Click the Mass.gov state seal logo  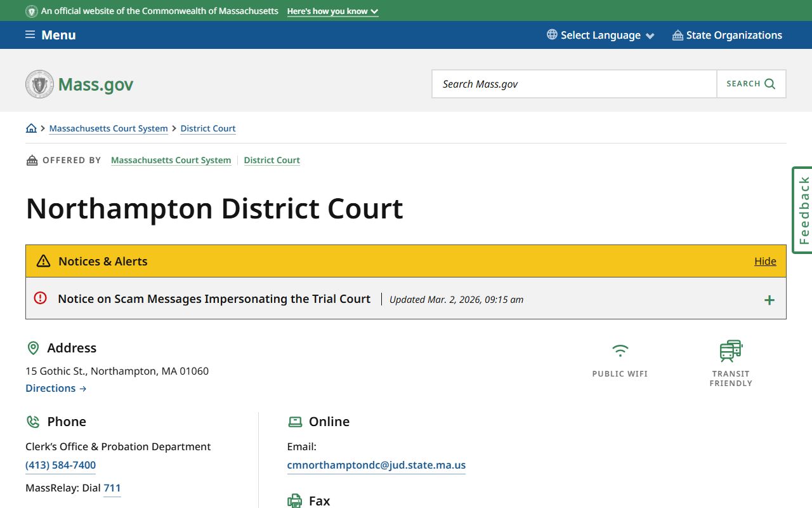[39, 84]
